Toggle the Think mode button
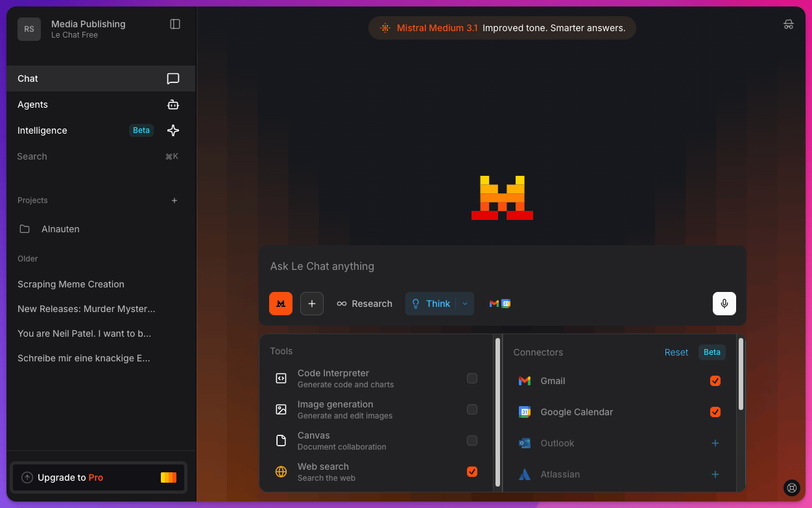 [431, 304]
